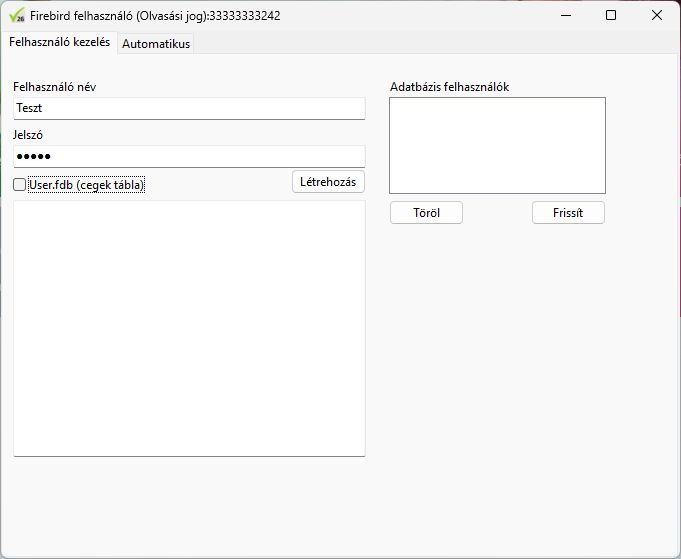This screenshot has height=559, width=681.
Task: Click the large empty log area below Létrehozás
Action: [x=189, y=328]
